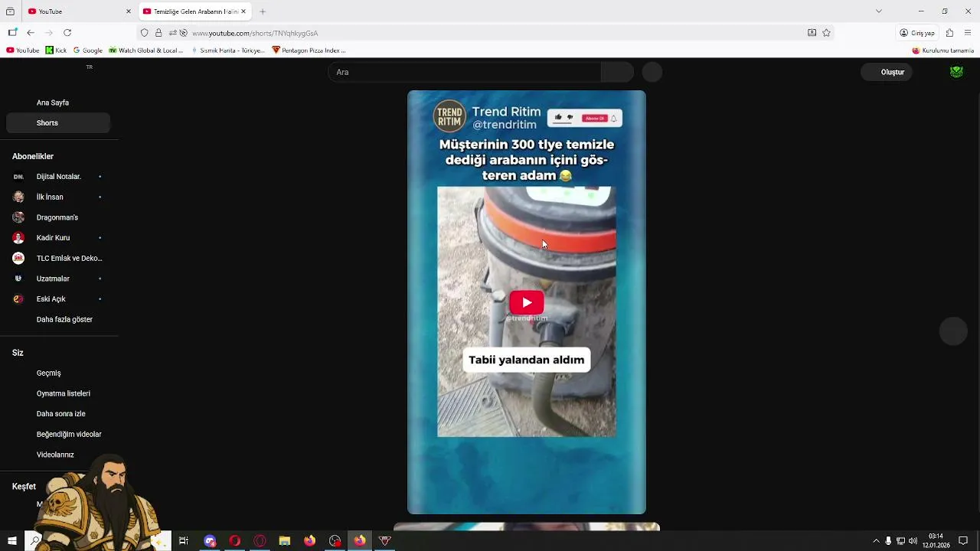The height and width of the screenshot is (551, 980).
Task: Open Beğendiğim videolar
Action: pos(58,434)
